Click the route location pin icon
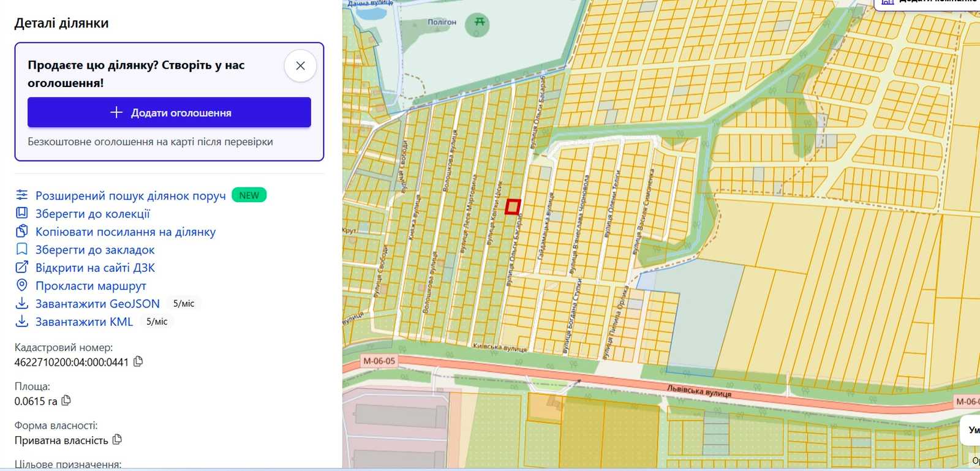The height and width of the screenshot is (471, 980). tap(22, 285)
